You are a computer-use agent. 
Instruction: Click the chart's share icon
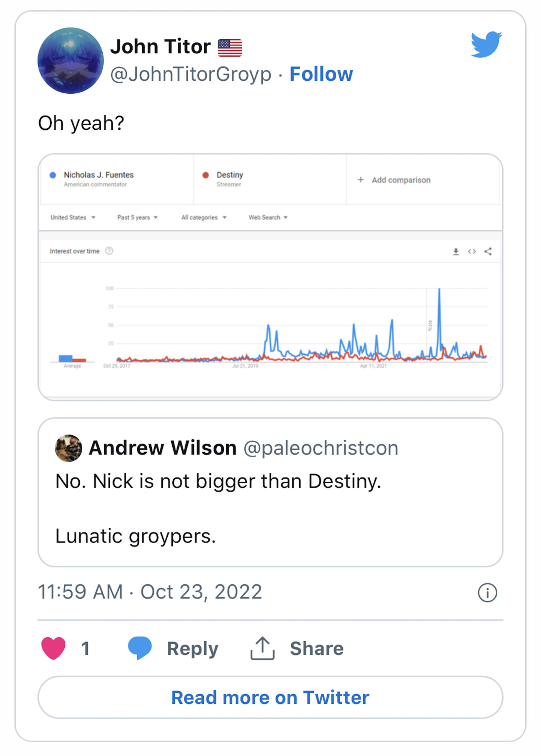(x=488, y=252)
